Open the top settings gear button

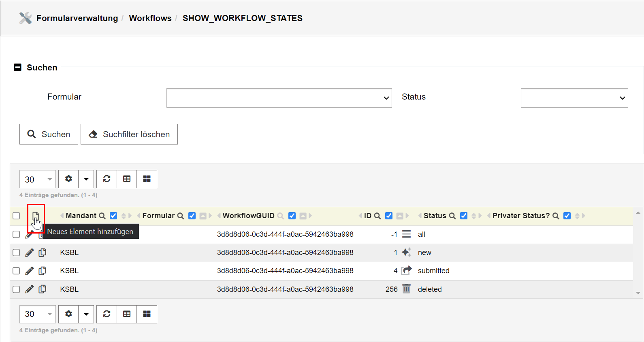(68, 179)
